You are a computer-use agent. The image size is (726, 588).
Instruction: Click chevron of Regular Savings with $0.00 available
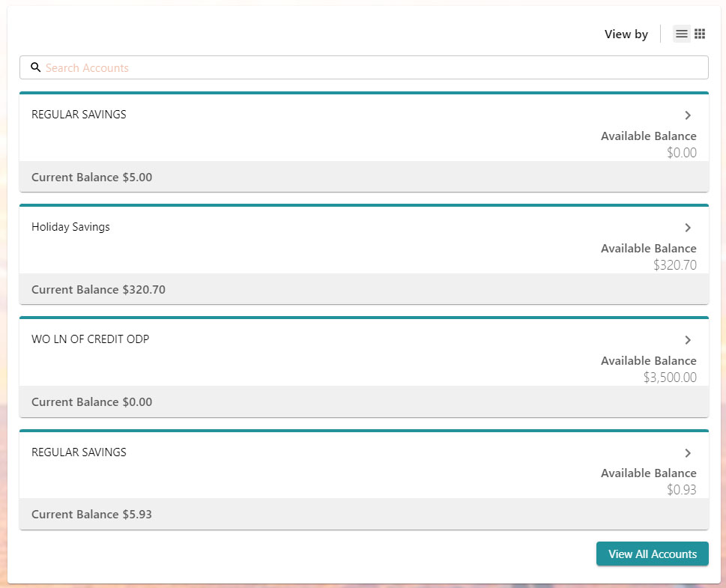pos(688,115)
